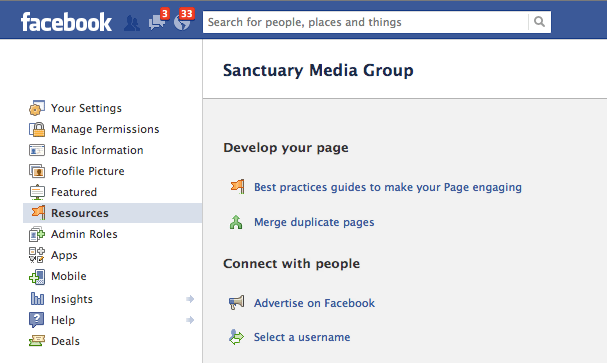Go to Basic Information
607x363 pixels.
tap(97, 150)
